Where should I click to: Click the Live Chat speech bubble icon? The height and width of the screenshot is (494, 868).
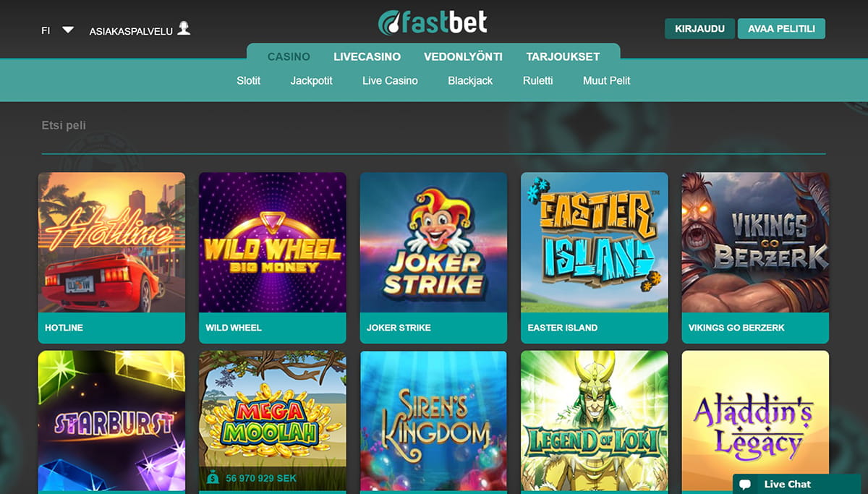coord(745,485)
